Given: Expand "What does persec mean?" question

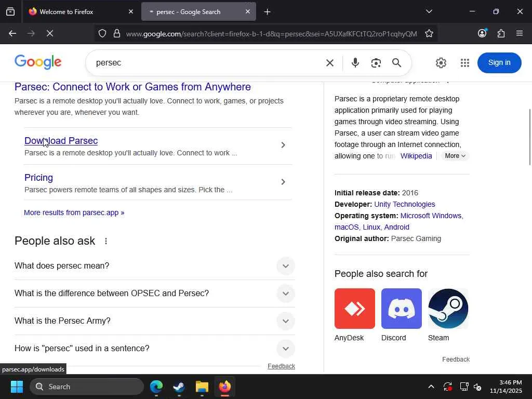Looking at the screenshot, I should 285,266.
